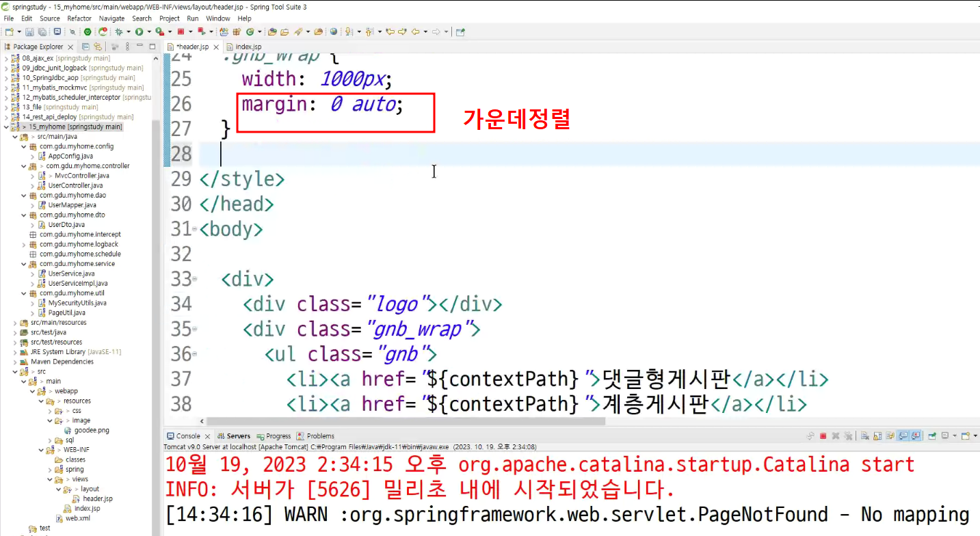Minimize the Package Explorer panel
The height and width of the screenshot is (536, 980).
click(140, 46)
